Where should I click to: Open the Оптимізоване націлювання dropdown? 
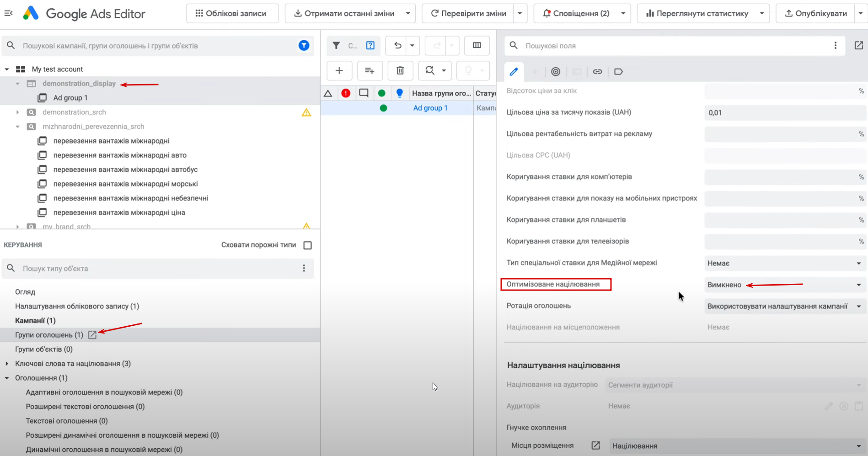(785, 285)
